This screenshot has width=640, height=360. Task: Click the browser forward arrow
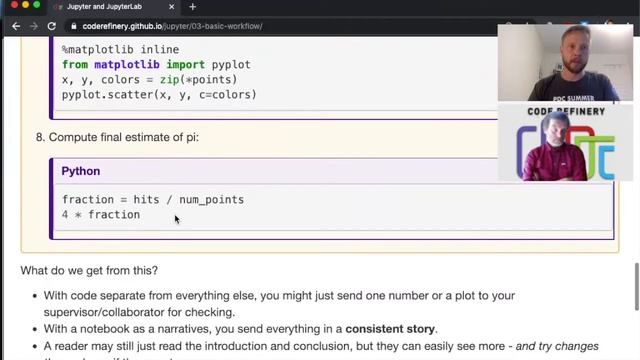click(34, 26)
